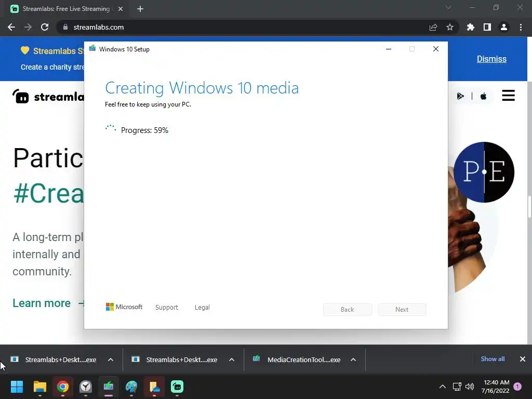532x399 pixels.
Task: Expand options for first Streamlabs download
Action: click(111, 360)
